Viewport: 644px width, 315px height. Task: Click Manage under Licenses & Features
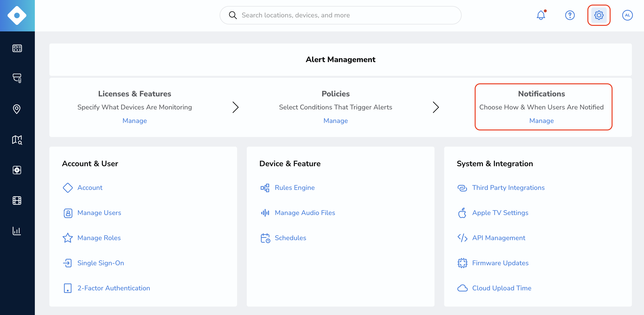135,121
